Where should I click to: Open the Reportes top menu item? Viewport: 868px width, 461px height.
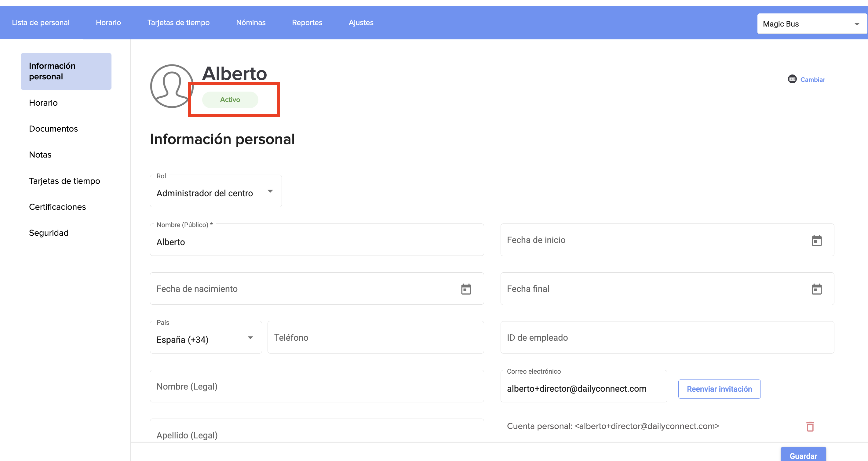point(307,23)
